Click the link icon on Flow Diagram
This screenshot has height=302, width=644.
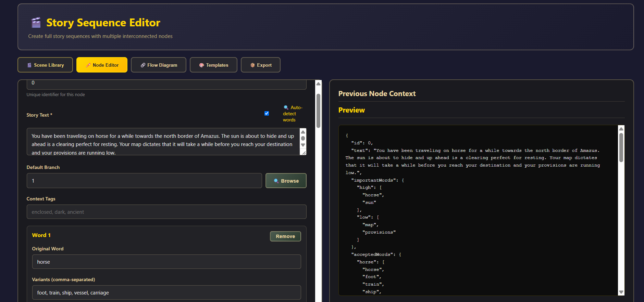pyautogui.click(x=143, y=65)
